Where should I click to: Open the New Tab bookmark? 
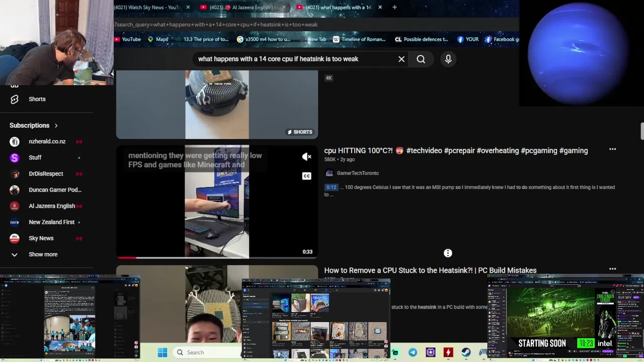(312, 39)
